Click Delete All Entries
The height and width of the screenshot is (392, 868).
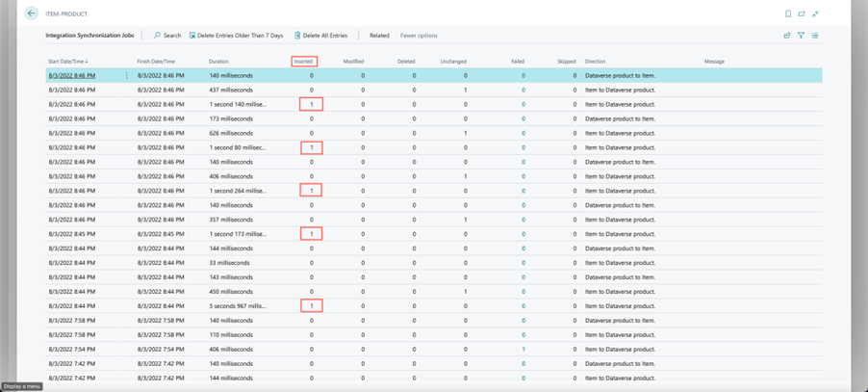click(321, 36)
